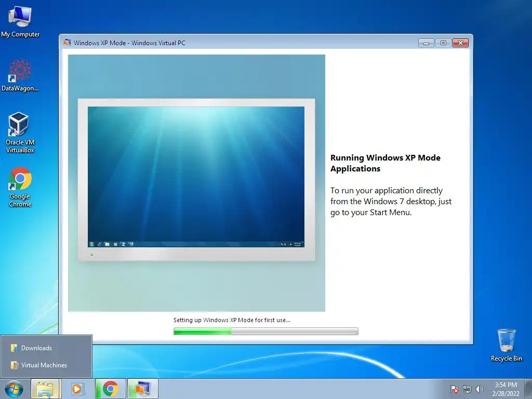Click the Windows 7 monitor illustration

tap(196, 180)
